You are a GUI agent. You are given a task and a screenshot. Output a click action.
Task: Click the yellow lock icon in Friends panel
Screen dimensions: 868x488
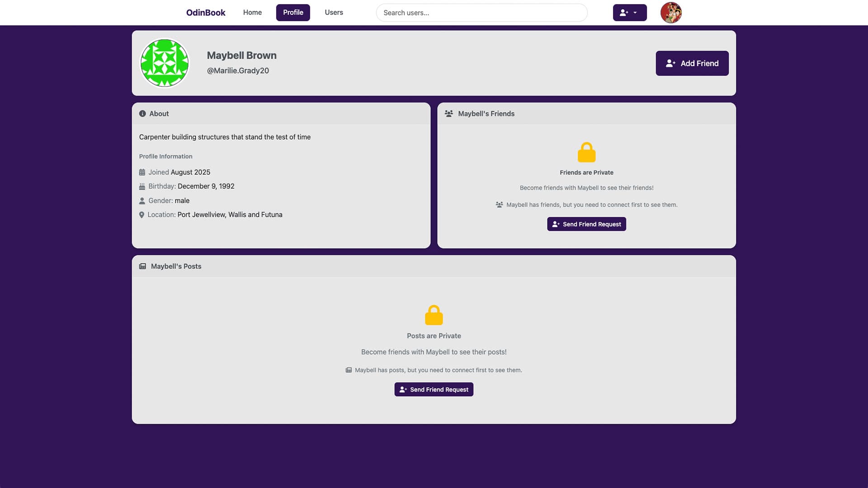(586, 153)
